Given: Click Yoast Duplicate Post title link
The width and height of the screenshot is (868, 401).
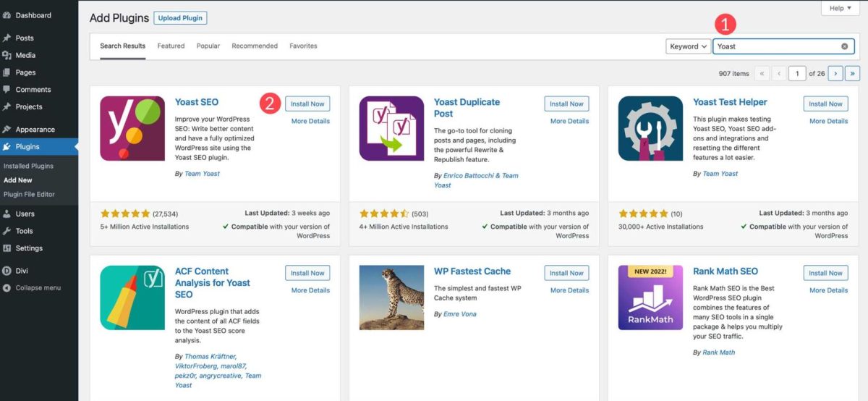Looking at the screenshot, I should [467, 108].
